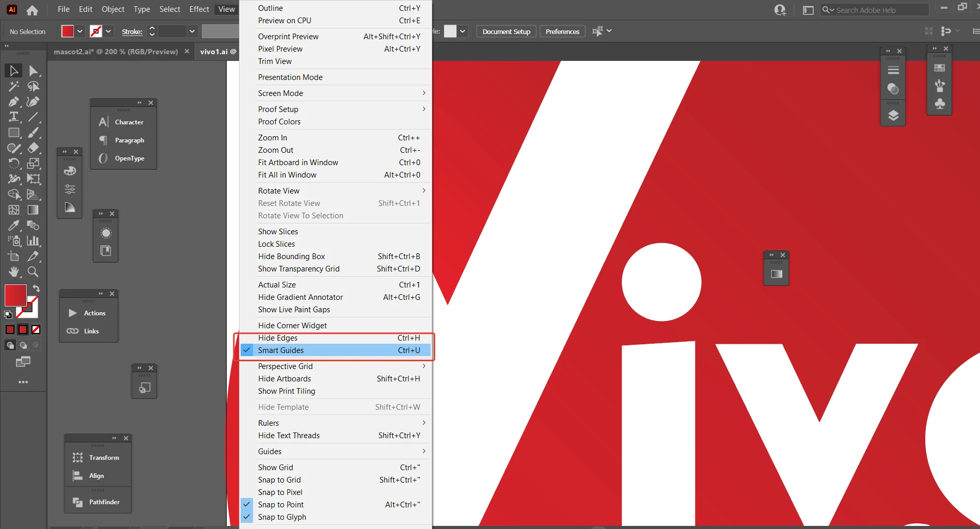
Task: Select the Artboard tool
Action: click(x=13, y=257)
